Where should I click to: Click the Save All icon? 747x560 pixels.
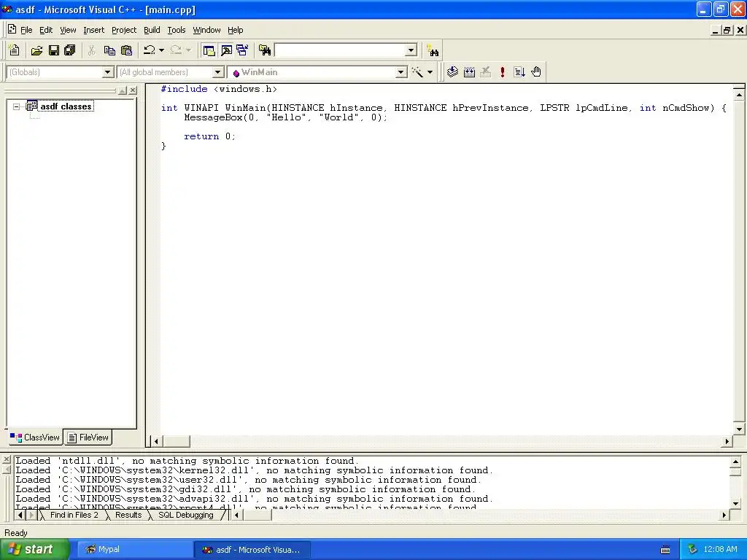[x=70, y=50]
